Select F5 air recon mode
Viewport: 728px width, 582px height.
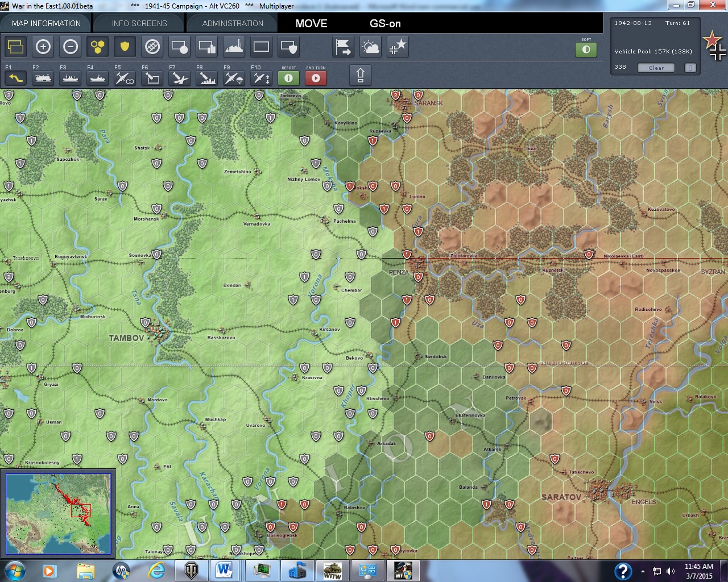click(125, 78)
